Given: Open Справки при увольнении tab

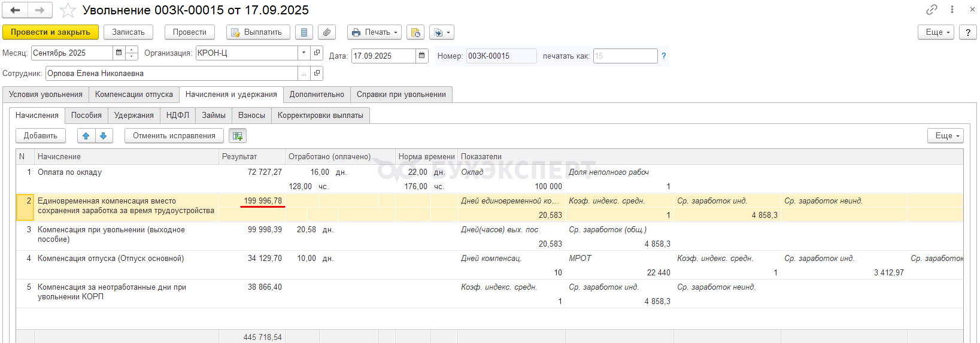Looking at the screenshot, I should click(401, 95).
